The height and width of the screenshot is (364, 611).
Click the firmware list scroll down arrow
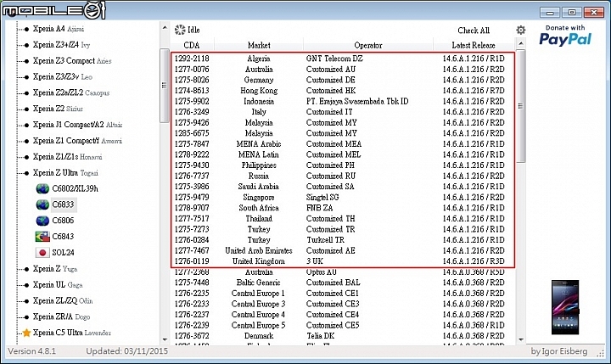(x=520, y=339)
